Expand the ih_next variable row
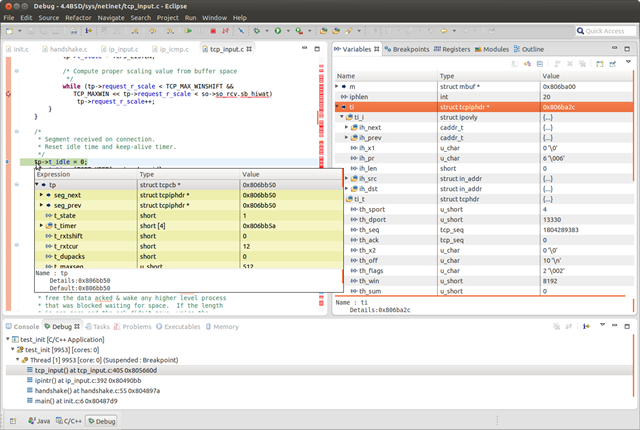 coord(347,127)
